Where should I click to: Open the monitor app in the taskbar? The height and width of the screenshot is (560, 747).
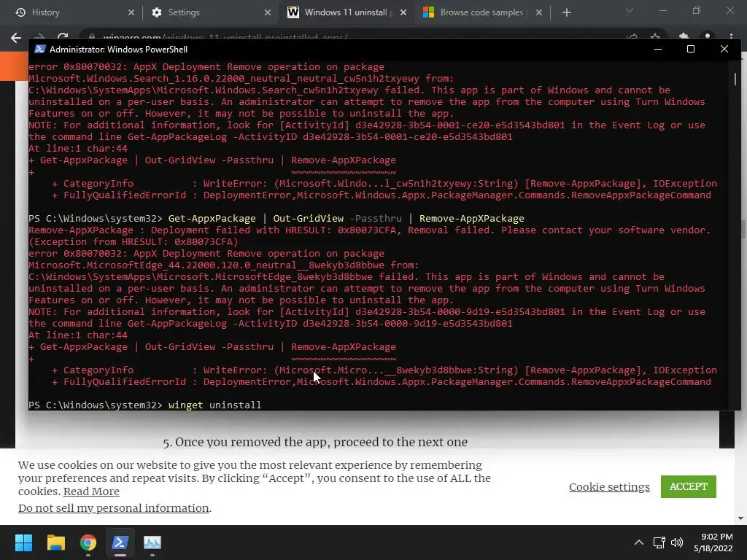(x=152, y=542)
